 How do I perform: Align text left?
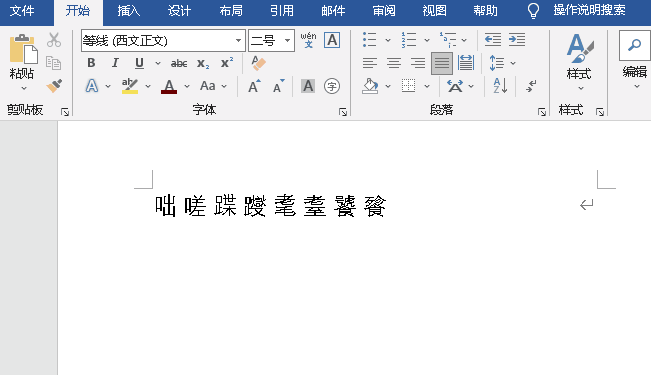[370, 63]
